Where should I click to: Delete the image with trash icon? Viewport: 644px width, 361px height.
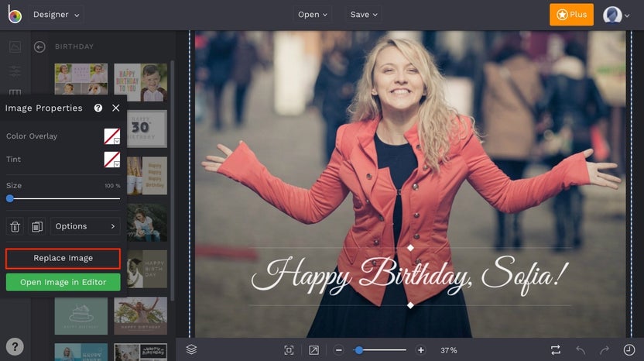(x=15, y=226)
